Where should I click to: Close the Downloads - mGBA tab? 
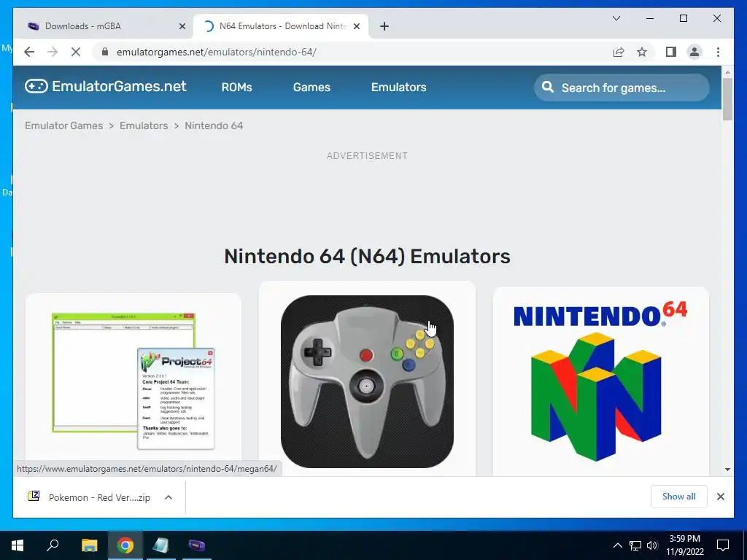pos(182,26)
